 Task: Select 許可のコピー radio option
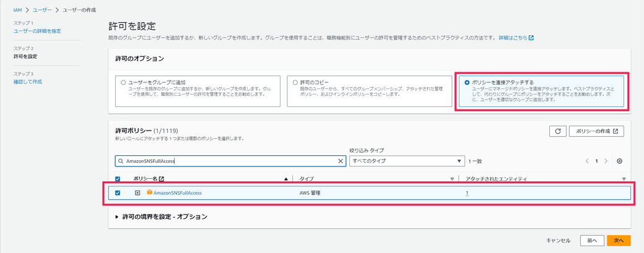click(x=295, y=82)
